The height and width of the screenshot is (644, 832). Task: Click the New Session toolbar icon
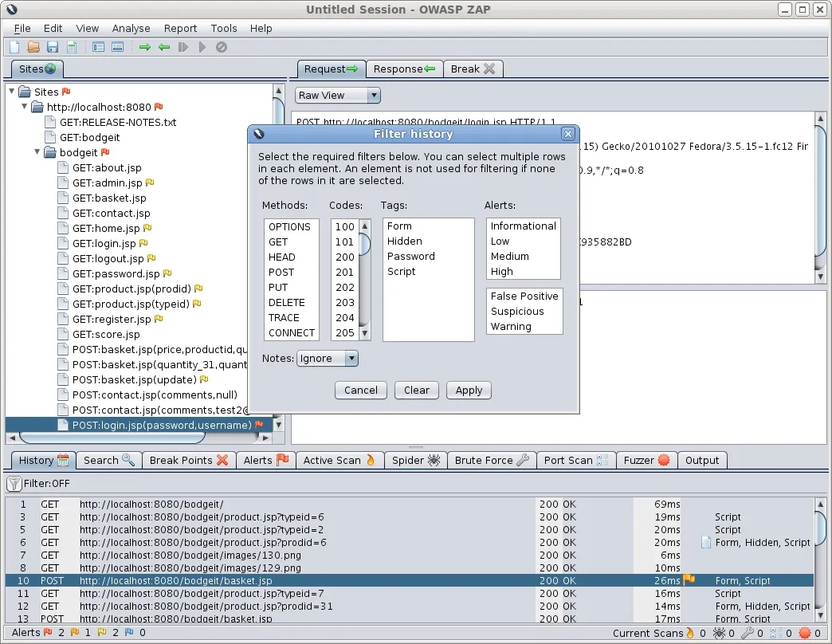pyautogui.click(x=14, y=47)
